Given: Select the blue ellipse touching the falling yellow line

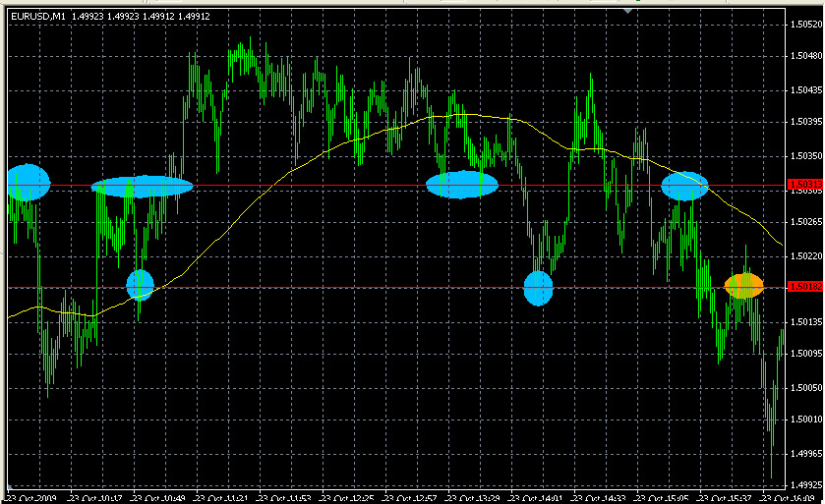Looking at the screenshot, I should click(684, 186).
